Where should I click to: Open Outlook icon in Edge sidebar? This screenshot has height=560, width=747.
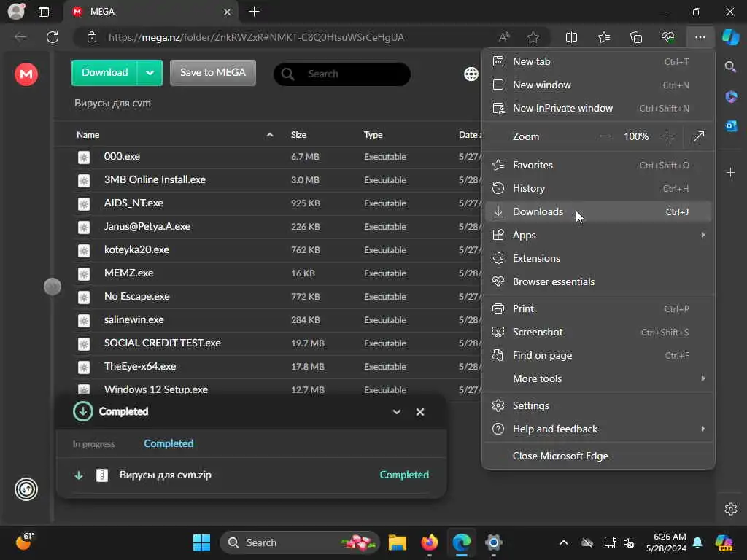click(x=731, y=126)
